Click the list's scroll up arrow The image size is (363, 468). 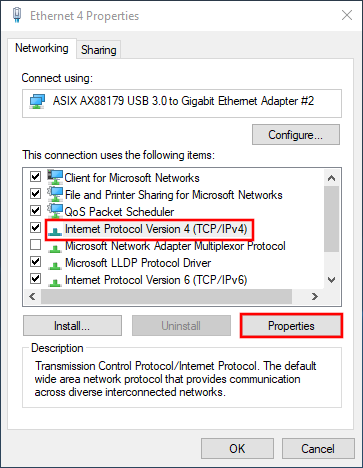[331, 178]
